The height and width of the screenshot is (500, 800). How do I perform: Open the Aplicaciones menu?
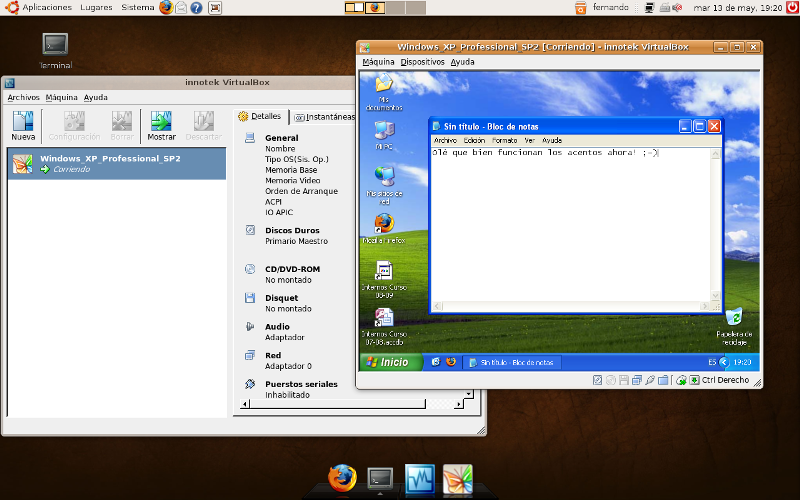click(x=46, y=7)
